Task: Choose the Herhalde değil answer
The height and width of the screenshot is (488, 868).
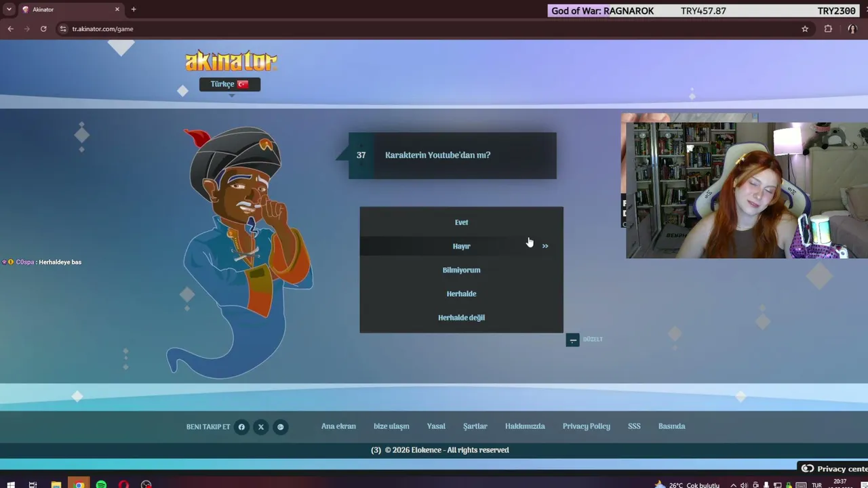Action: click(461, 317)
